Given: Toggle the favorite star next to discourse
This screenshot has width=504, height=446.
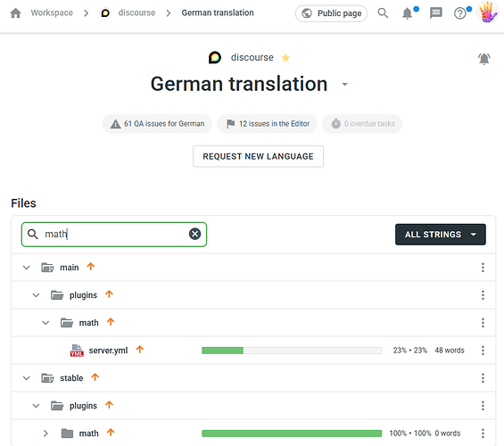Looking at the screenshot, I should tap(285, 57).
